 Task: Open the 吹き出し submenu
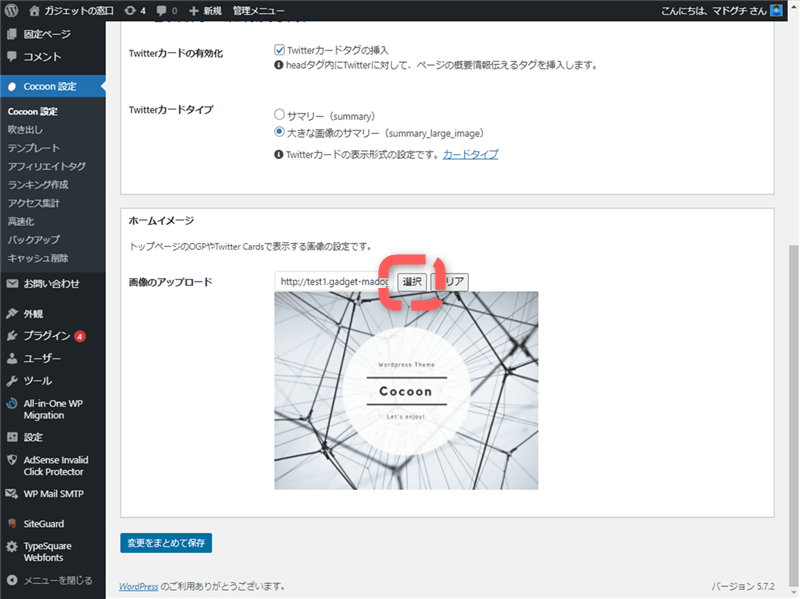tap(25, 130)
